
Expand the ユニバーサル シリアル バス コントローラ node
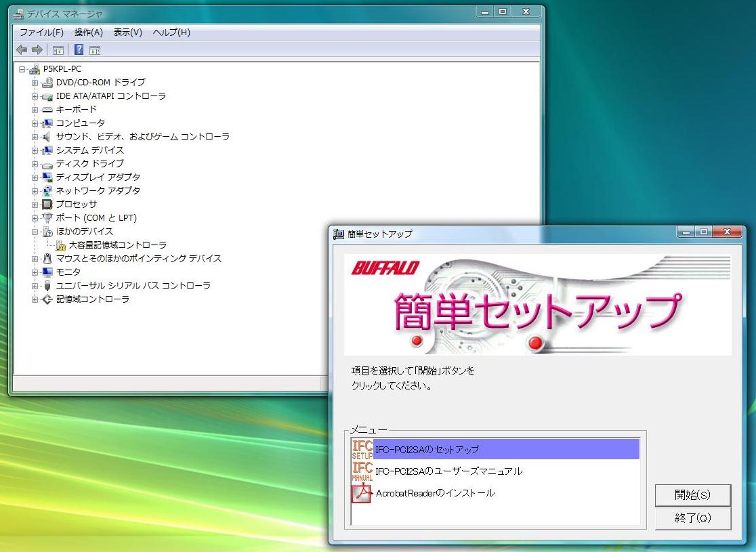click(x=35, y=286)
